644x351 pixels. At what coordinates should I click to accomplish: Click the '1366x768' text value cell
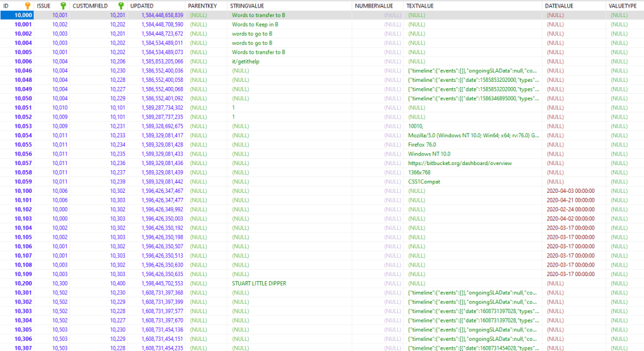[420, 172]
